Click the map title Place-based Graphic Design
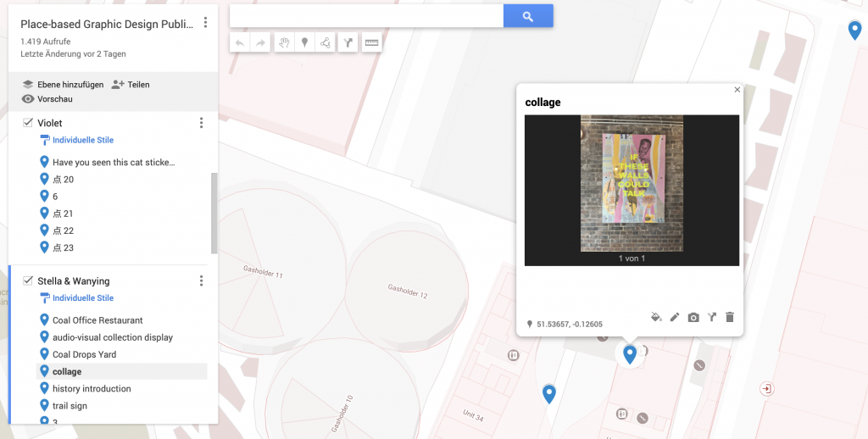Viewport: 868px width, 439px height. pos(107,25)
